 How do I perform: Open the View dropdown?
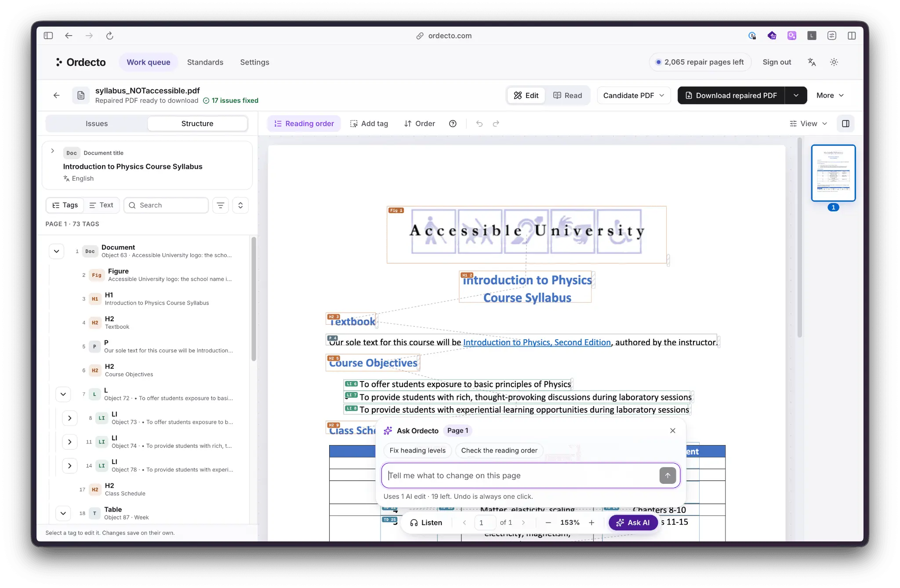[808, 124]
